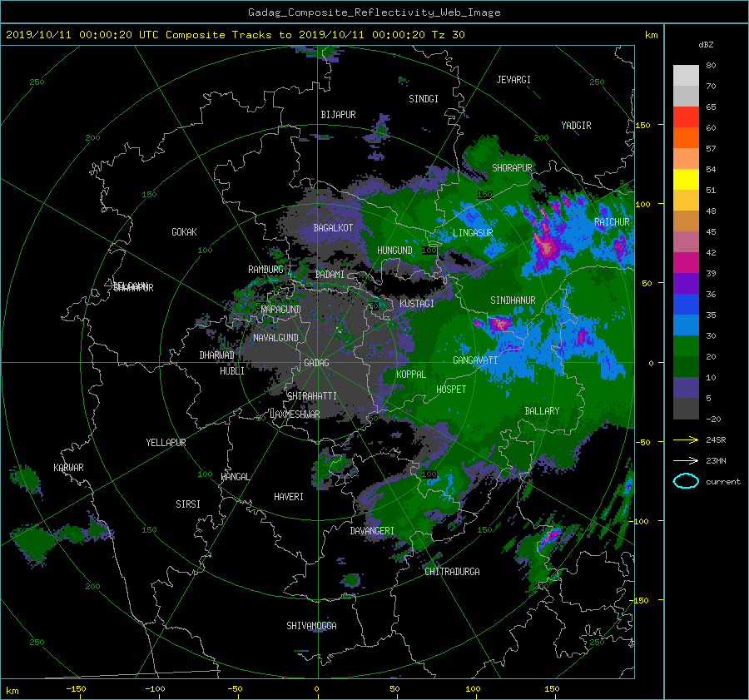Click the '23MN' legend label
Image resolution: width=749 pixels, height=700 pixels.
716,460
